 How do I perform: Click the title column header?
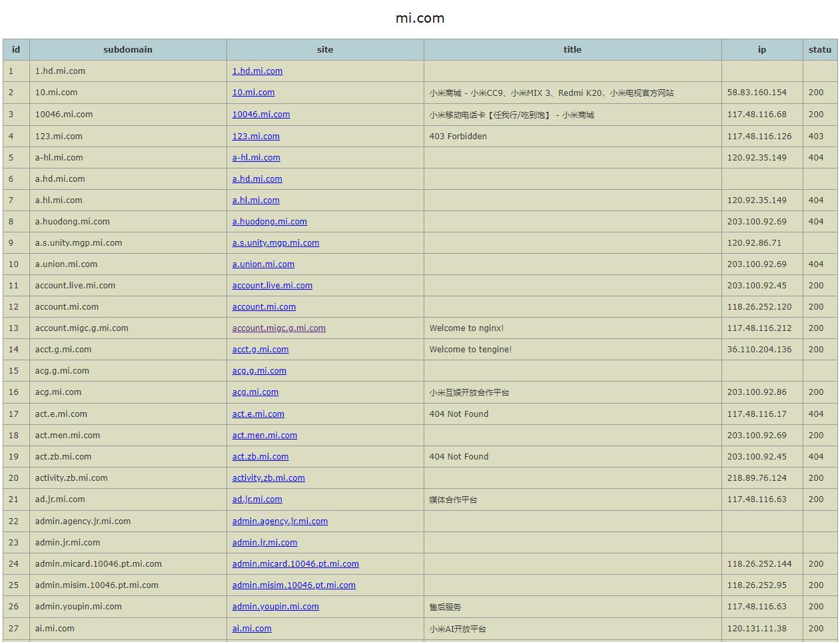pos(573,49)
